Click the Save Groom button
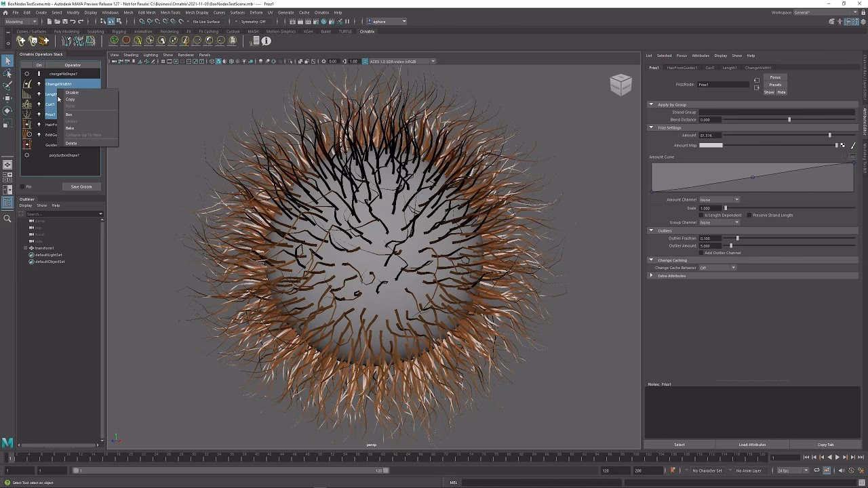This screenshot has width=868, height=488. point(81,187)
